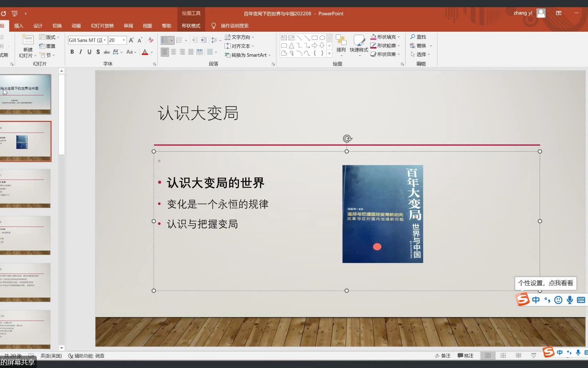Open the Align Text (对齐文本) menu
This screenshot has height=368, width=588.
tap(239, 46)
